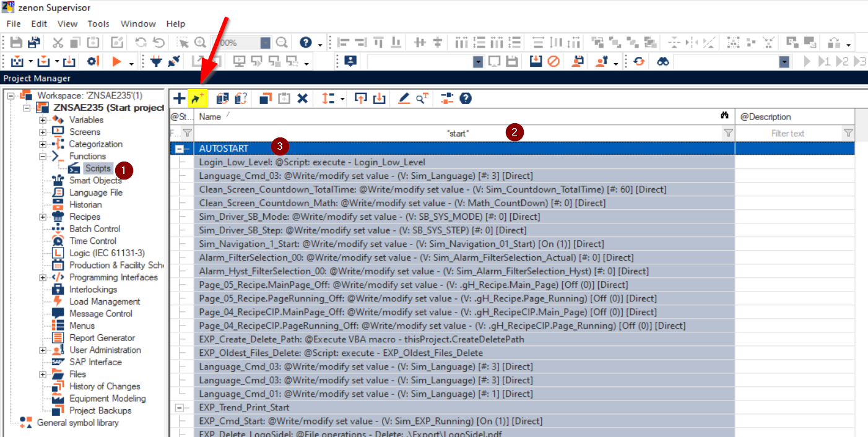Expand the Recipes tree node
The width and height of the screenshot is (868, 437).
point(43,217)
